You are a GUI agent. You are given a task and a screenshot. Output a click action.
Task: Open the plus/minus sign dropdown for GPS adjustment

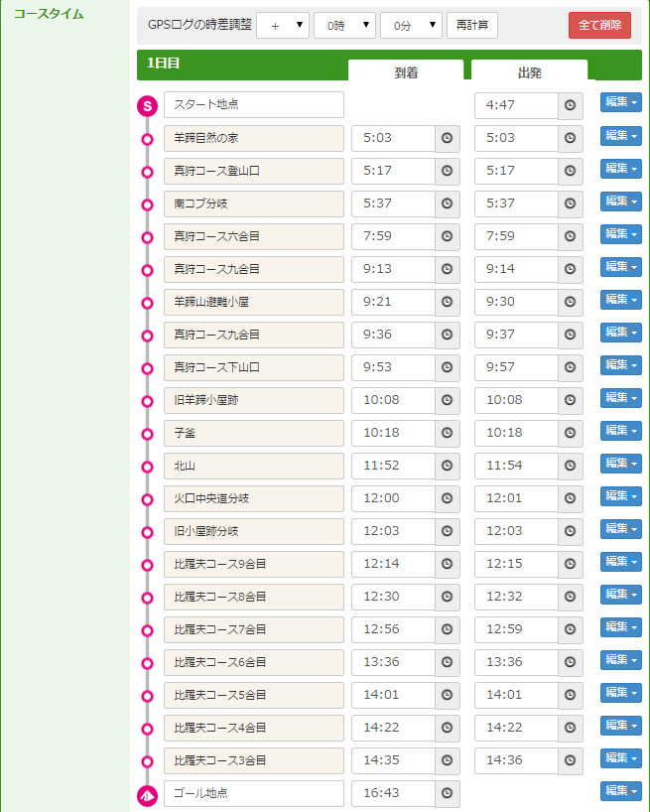pyautogui.click(x=283, y=26)
